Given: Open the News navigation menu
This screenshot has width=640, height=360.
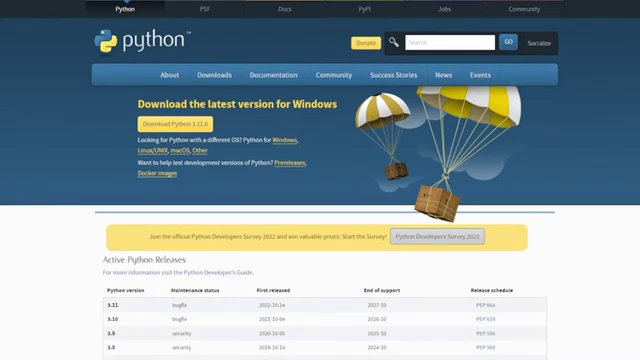Looking at the screenshot, I should coord(443,75).
